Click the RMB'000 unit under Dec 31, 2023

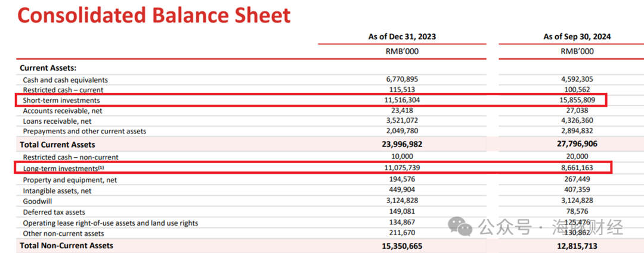pos(402,52)
